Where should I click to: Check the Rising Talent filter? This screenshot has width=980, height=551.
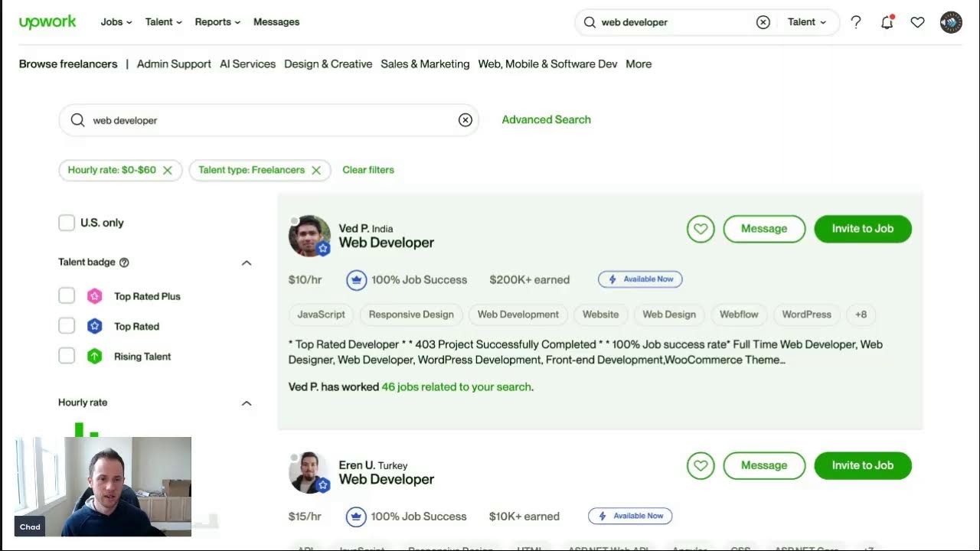[x=67, y=356]
